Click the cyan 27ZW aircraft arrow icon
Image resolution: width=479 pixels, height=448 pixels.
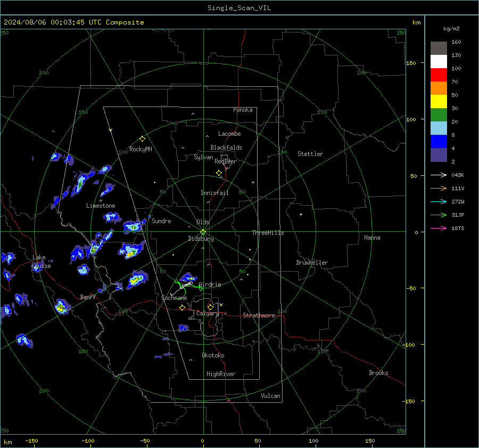tap(439, 201)
